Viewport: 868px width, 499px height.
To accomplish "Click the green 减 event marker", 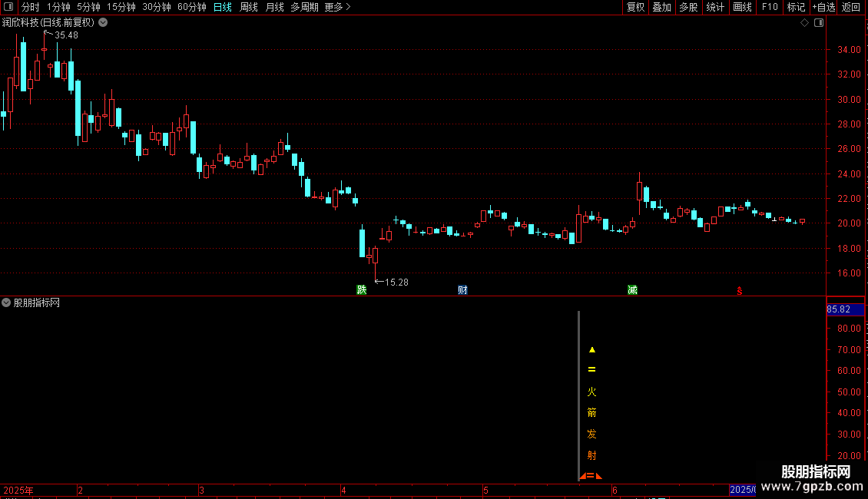I will 632,290.
